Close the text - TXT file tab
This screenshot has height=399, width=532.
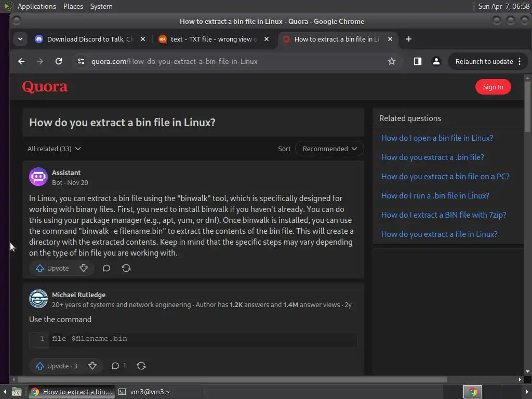click(267, 39)
